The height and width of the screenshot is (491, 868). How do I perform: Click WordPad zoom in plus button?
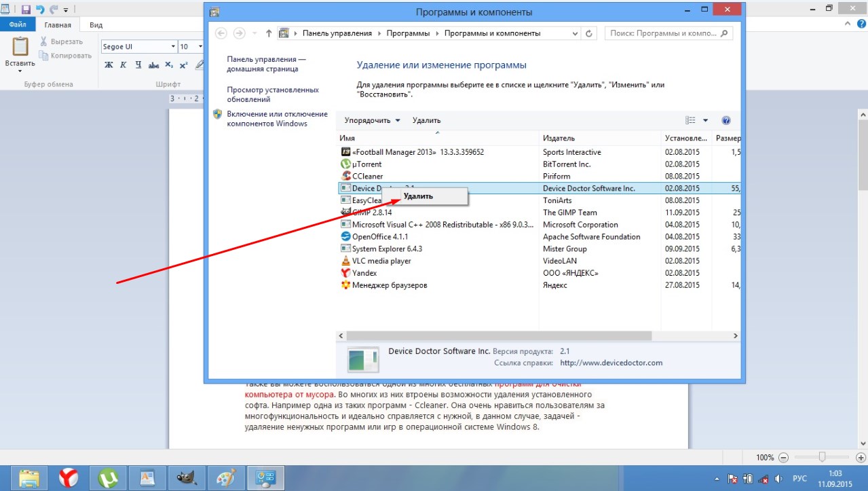coord(861,458)
